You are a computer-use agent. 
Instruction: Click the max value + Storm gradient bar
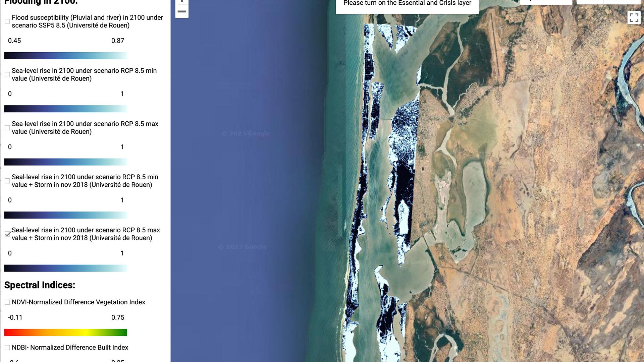tap(66, 268)
